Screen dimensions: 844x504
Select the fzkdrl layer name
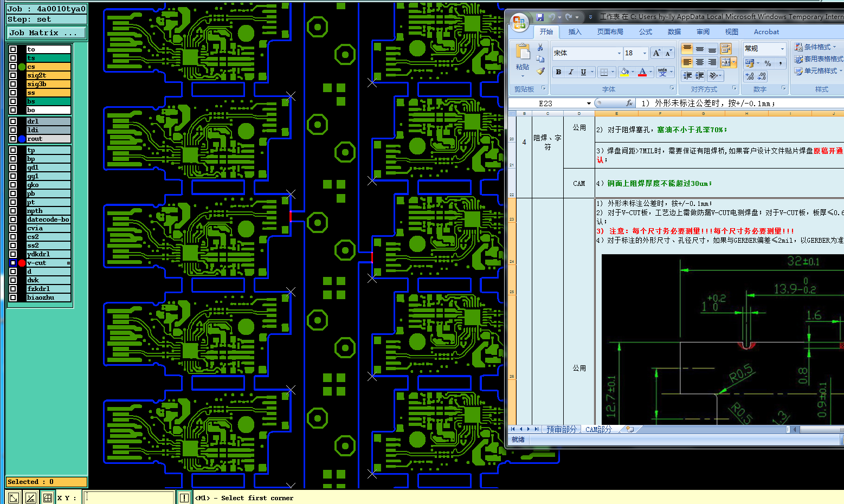coord(48,289)
